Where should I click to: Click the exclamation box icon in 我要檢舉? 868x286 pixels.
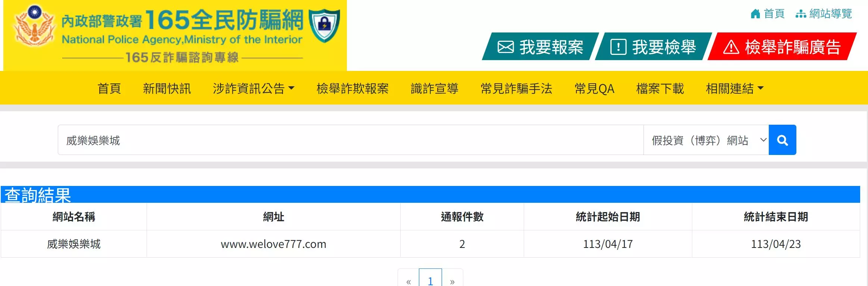pyautogui.click(x=618, y=47)
